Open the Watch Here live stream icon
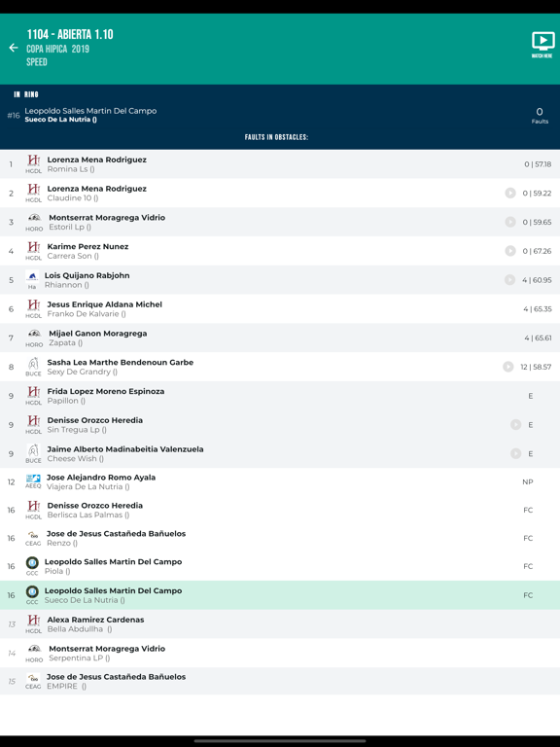The width and height of the screenshot is (560, 747). 542,45
